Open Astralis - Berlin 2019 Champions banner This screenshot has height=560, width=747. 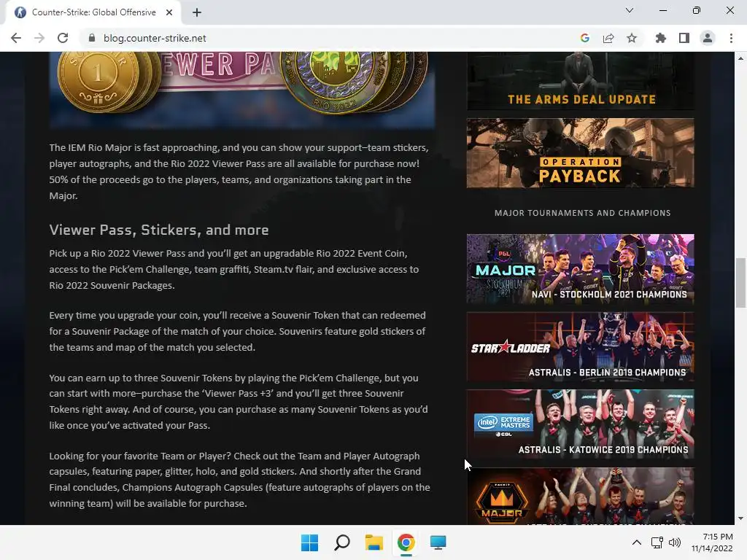[x=580, y=346]
